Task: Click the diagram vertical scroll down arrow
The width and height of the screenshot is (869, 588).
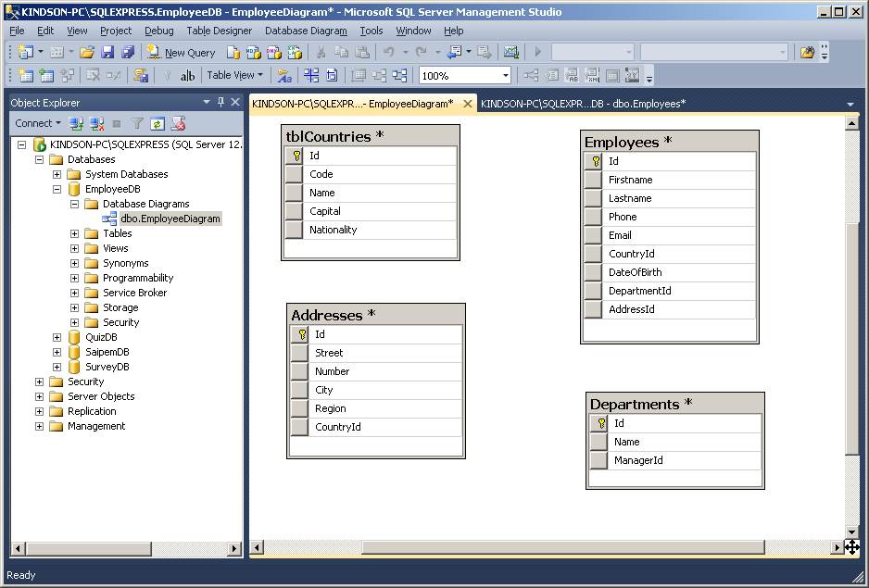Action: pyautogui.click(x=851, y=532)
